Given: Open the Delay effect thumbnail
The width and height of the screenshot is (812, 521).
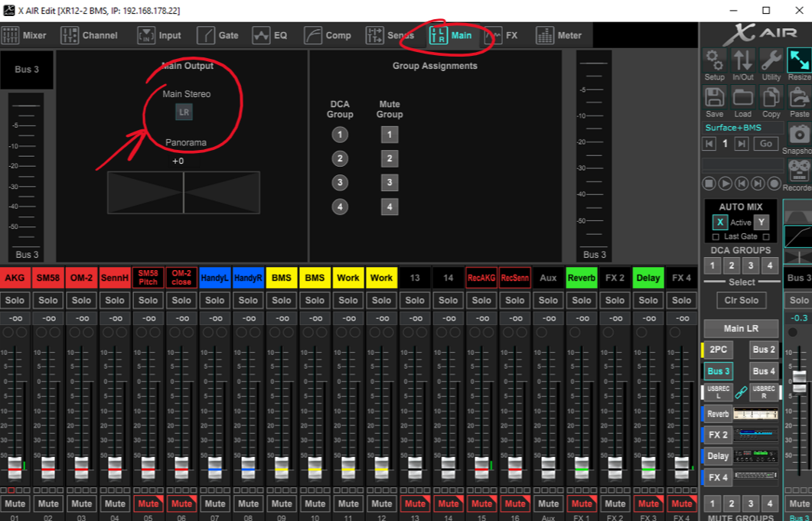Looking at the screenshot, I should click(756, 456).
